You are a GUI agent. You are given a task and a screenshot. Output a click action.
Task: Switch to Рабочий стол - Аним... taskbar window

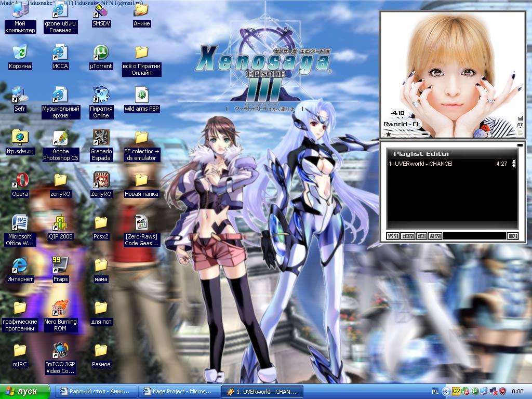tap(96, 392)
